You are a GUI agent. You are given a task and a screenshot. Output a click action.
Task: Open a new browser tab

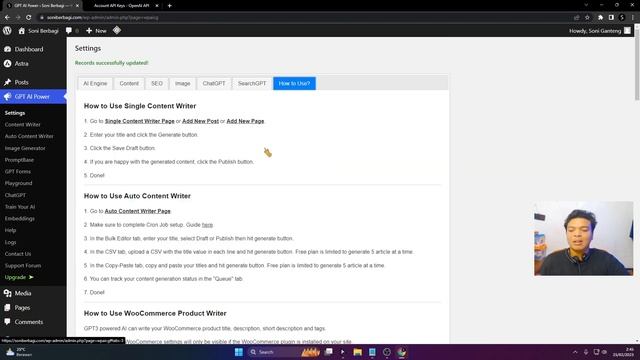tap(169, 6)
